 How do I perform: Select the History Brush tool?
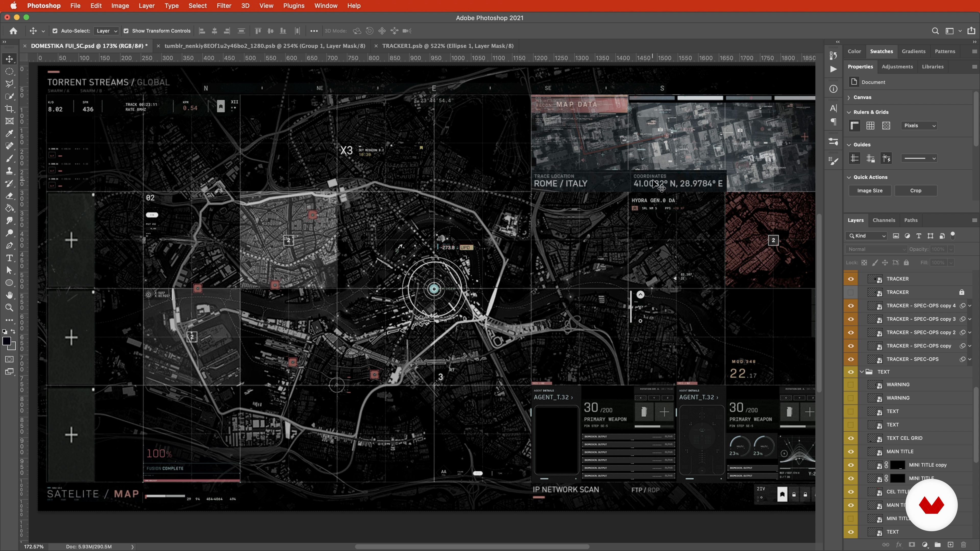pos(9,183)
